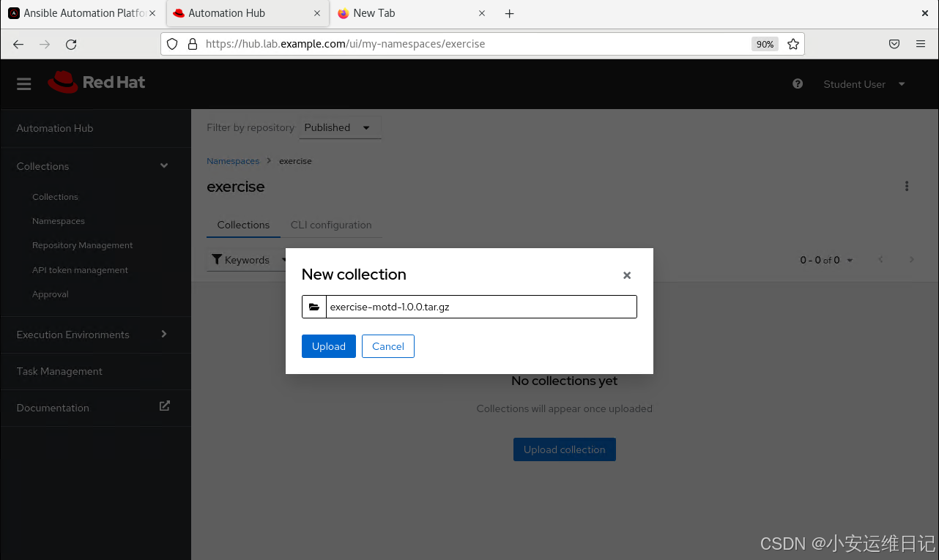Open a new browser tab
Image resolution: width=939 pixels, height=560 pixels.
pyautogui.click(x=510, y=13)
